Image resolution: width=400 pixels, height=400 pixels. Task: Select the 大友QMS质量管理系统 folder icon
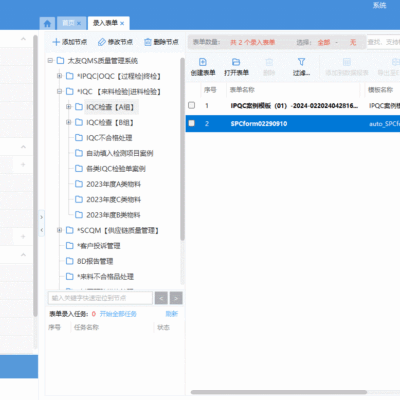[60, 61]
